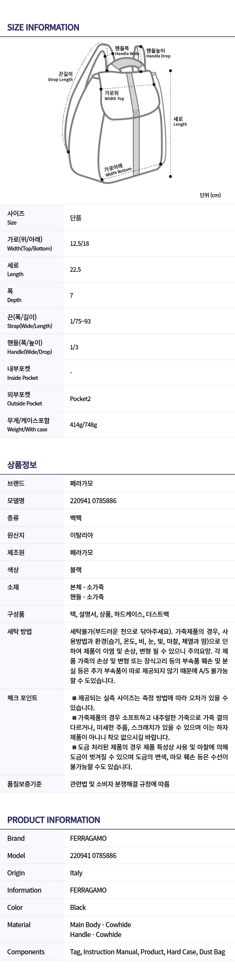
Task: Select the Width(Top/Bottom) value 12.5/18
Action: [x=79, y=243]
